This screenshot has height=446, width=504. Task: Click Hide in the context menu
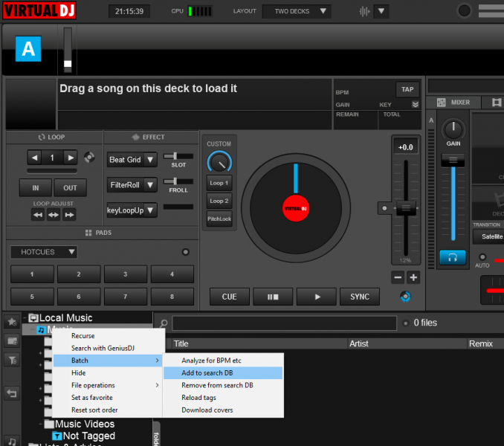pos(108,372)
